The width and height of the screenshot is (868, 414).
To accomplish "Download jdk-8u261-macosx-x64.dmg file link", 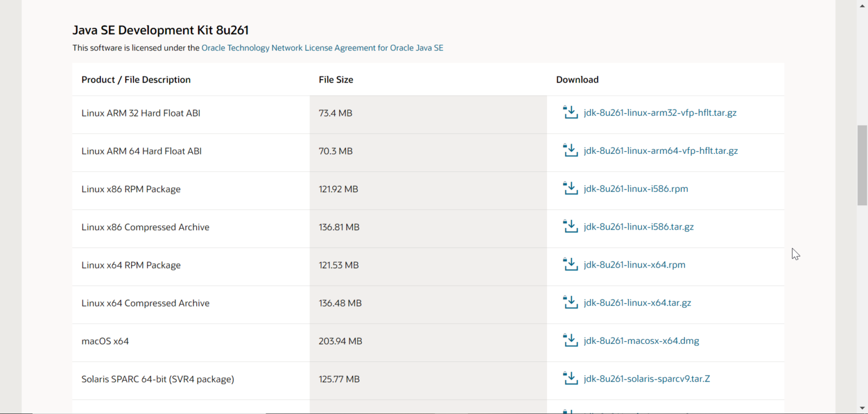I will (641, 340).
